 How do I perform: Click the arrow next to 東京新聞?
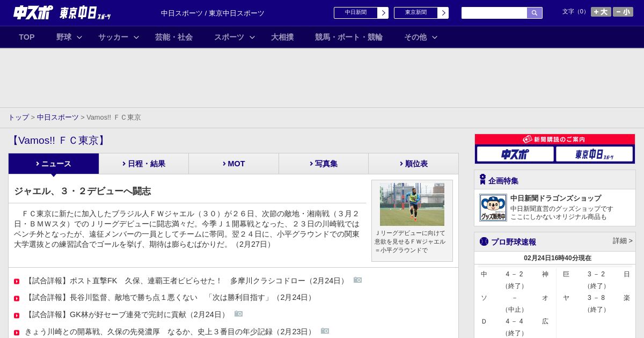pos(443,13)
